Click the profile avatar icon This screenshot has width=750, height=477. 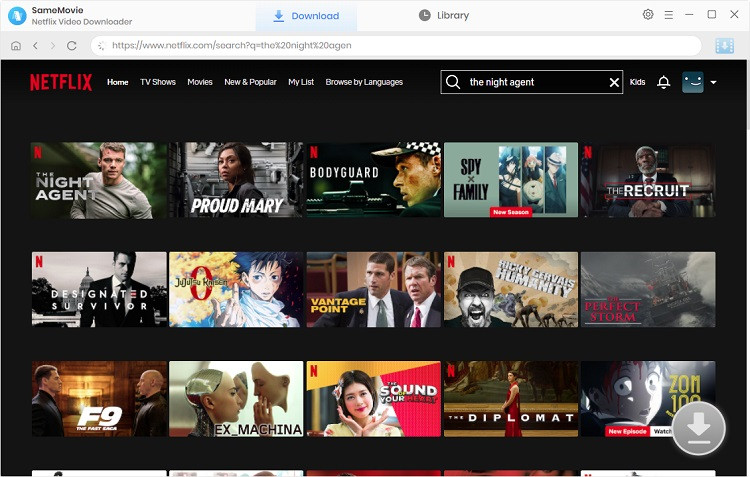tap(692, 82)
